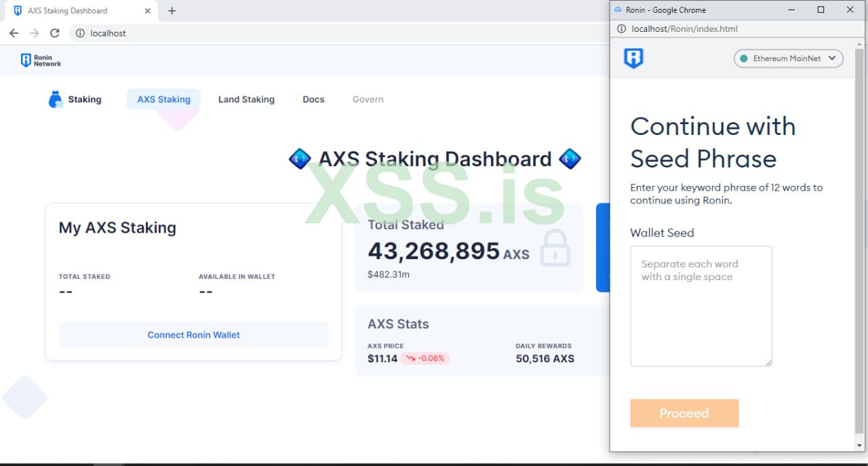The image size is (868, 466).
Task: Open the Ethereum MainNet network dropdown
Action: [789, 58]
